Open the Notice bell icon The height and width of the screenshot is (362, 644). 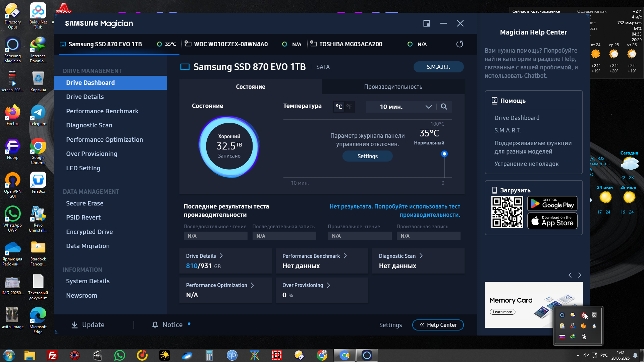coord(155,325)
